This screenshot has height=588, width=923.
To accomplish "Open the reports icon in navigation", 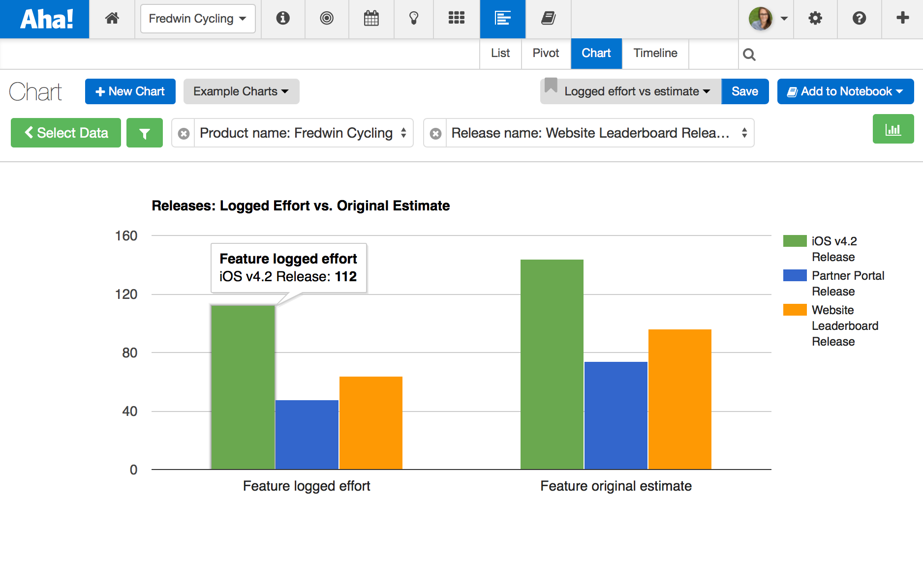I will 503,19.
